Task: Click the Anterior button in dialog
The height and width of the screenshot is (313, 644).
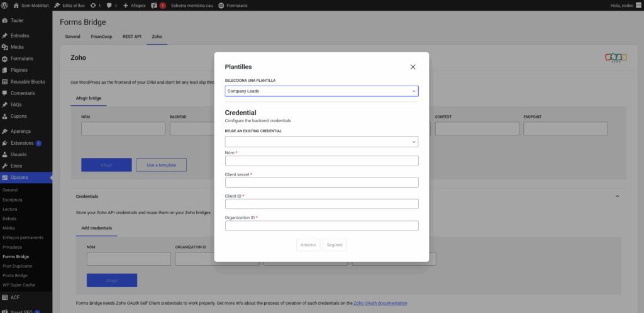Action: pos(308,245)
